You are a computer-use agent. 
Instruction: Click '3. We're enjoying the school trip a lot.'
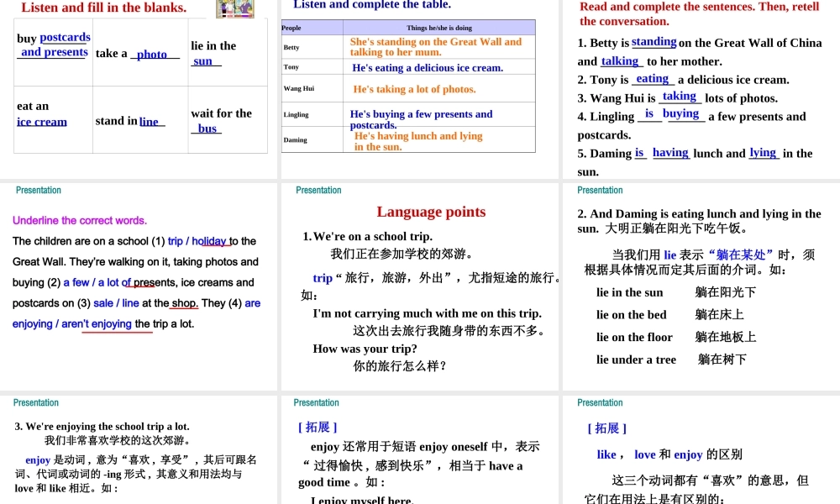(102, 427)
